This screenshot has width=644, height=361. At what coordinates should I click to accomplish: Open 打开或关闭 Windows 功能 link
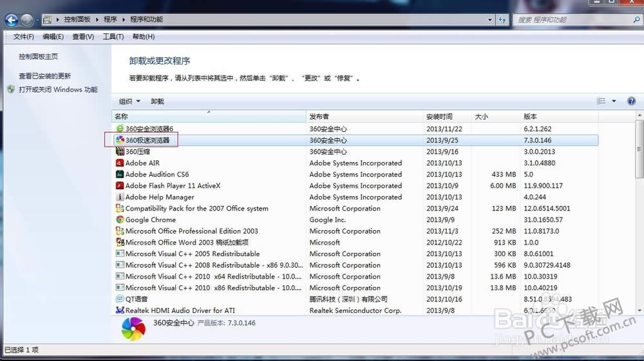[58, 89]
